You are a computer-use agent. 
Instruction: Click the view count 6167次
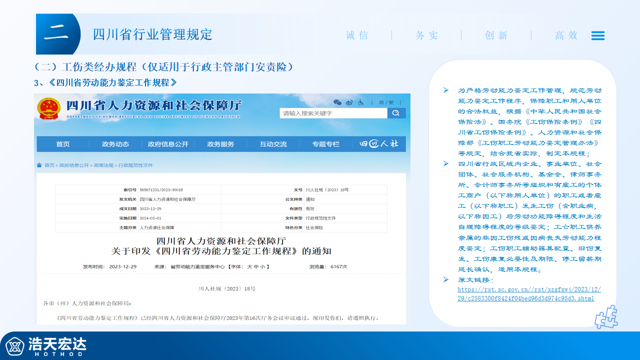pos(339,267)
